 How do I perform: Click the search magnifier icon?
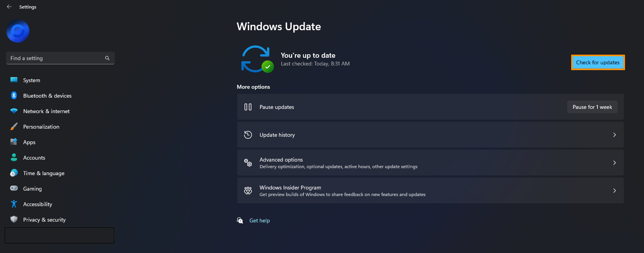[107, 58]
